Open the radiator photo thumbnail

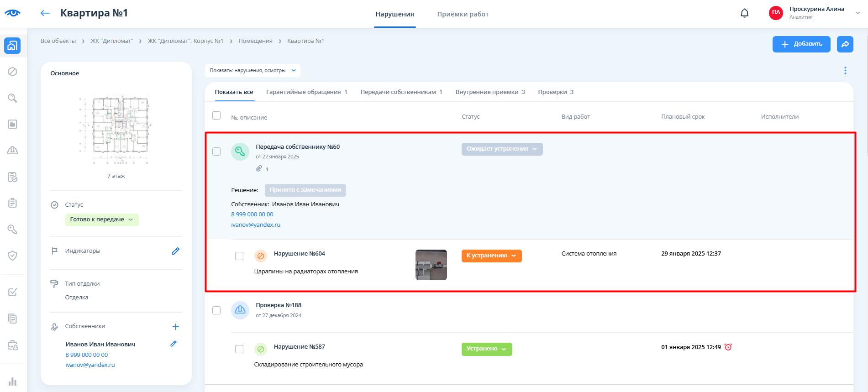click(x=431, y=265)
